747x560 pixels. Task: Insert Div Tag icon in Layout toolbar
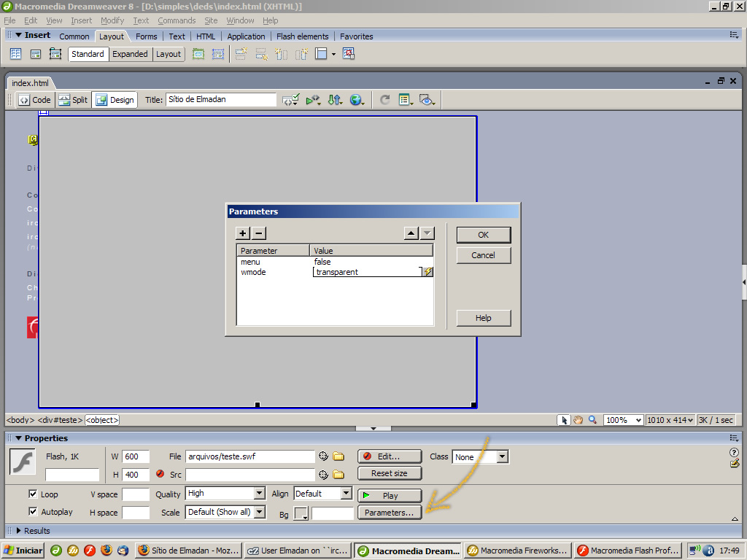[36, 54]
